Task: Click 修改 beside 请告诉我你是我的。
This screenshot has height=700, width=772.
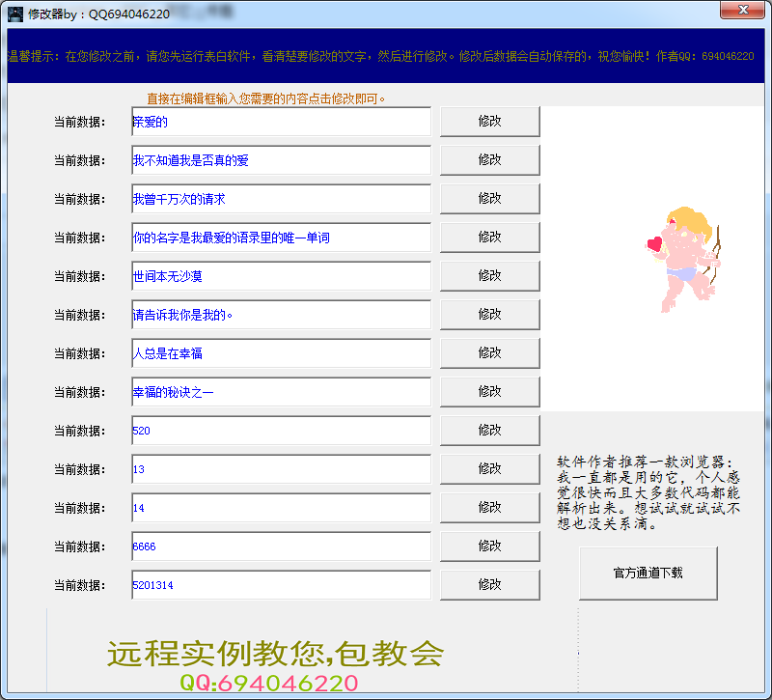Action: (x=490, y=315)
